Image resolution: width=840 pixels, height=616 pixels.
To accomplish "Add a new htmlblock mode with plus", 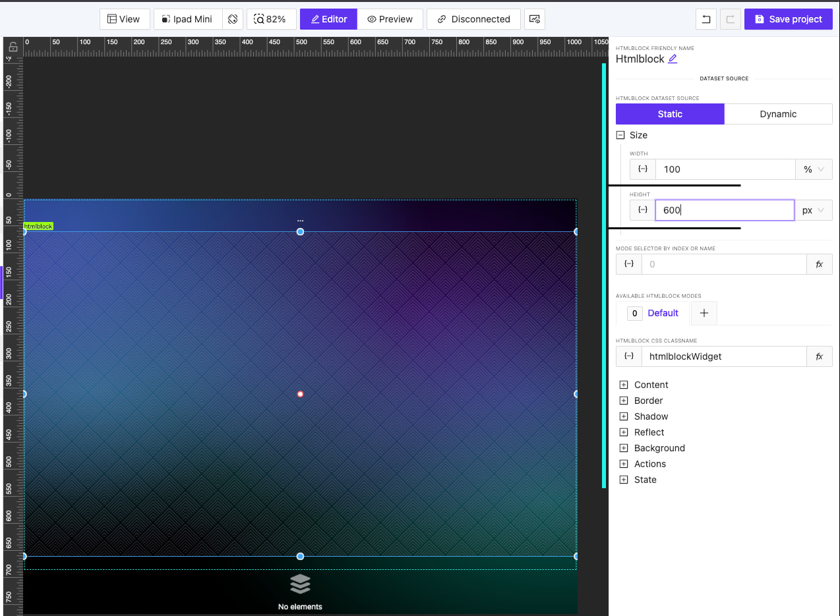I will point(704,313).
